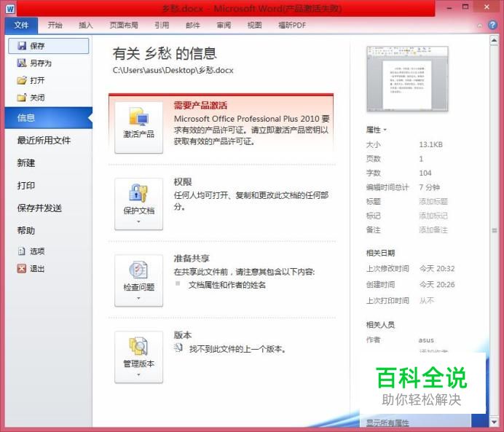
Task: Click the scrollbar down arrow
Action: [x=494, y=422]
